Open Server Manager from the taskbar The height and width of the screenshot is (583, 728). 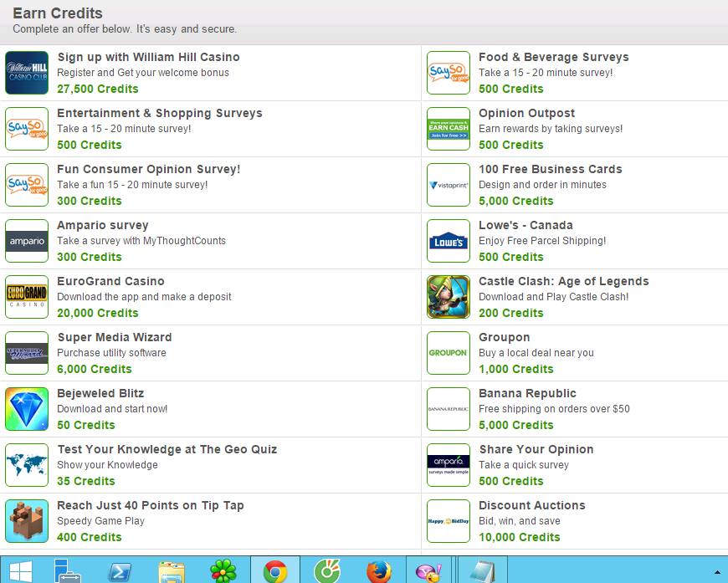(67, 570)
